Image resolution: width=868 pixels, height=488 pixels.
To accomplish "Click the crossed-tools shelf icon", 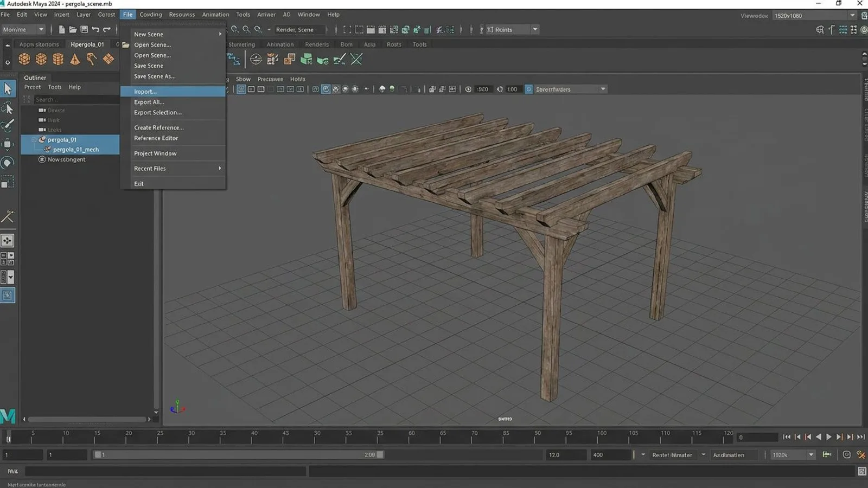I will pos(356,59).
